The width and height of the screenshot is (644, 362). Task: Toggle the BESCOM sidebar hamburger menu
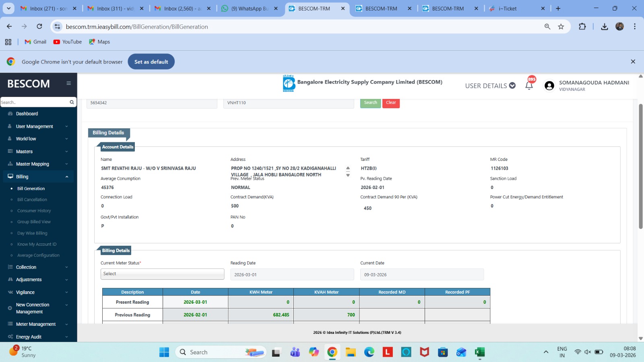click(68, 83)
